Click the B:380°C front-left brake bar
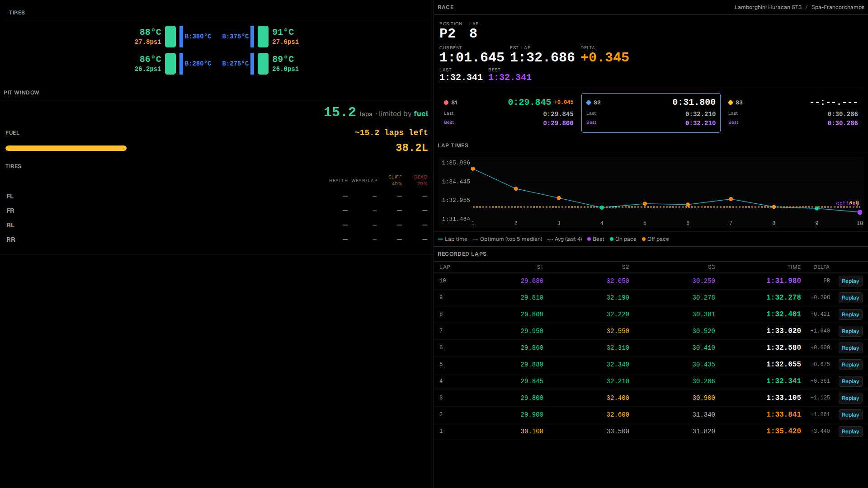This screenshot has width=868, height=488. (181, 37)
